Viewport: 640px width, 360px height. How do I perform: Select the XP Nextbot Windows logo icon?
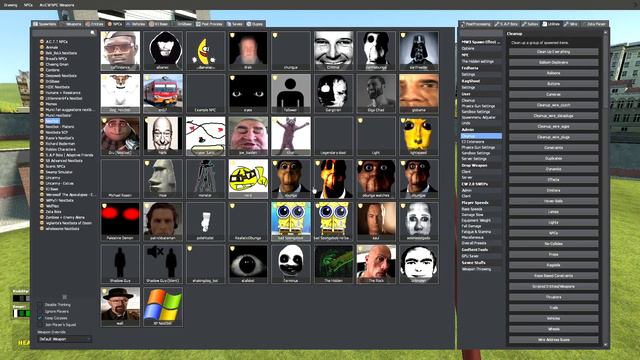(x=163, y=307)
